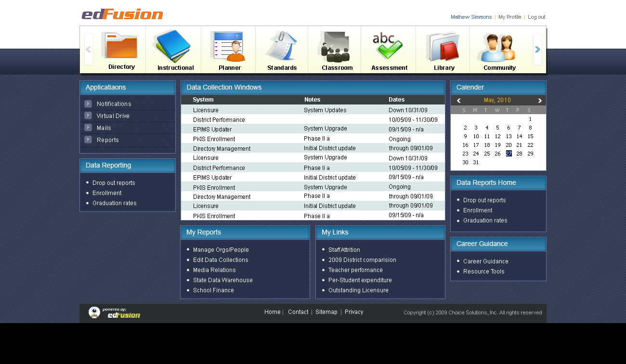Select May 27 in the calendar

(509, 154)
